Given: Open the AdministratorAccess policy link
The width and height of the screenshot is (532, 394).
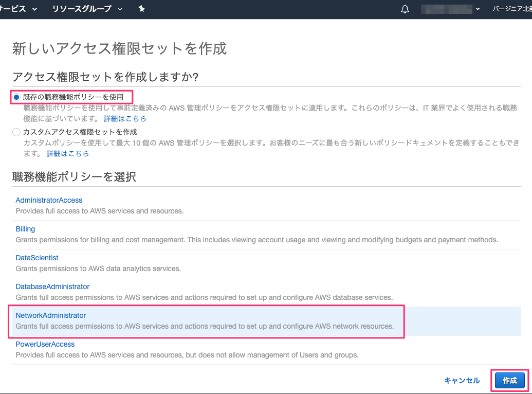Looking at the screenshot, I should point(49,200).
